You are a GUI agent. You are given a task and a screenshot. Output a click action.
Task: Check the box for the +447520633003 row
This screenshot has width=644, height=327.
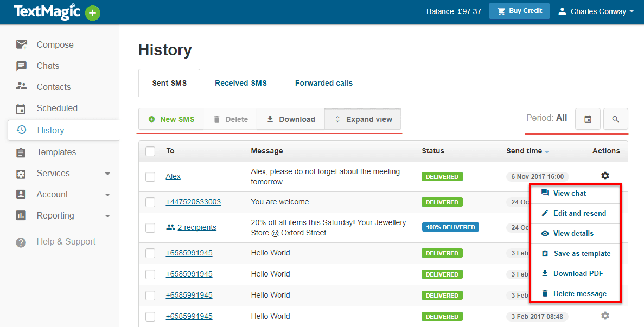pyautogui.click(x=150, y=202)
